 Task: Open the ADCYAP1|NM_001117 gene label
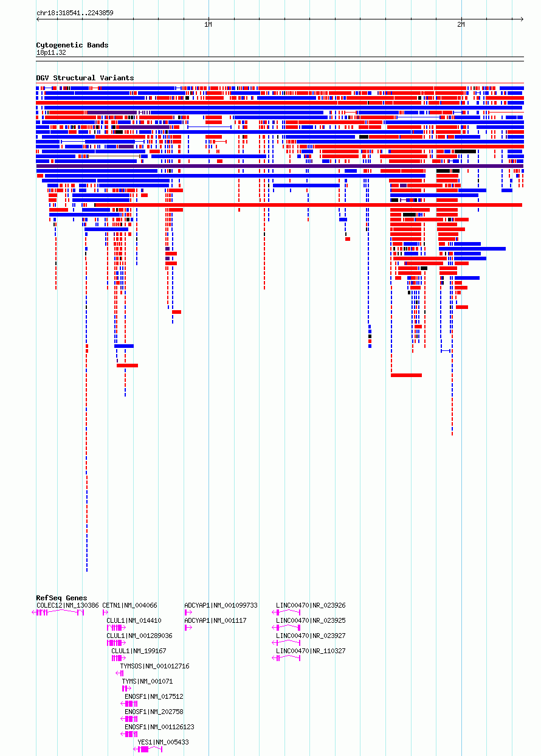coord(215,620)
